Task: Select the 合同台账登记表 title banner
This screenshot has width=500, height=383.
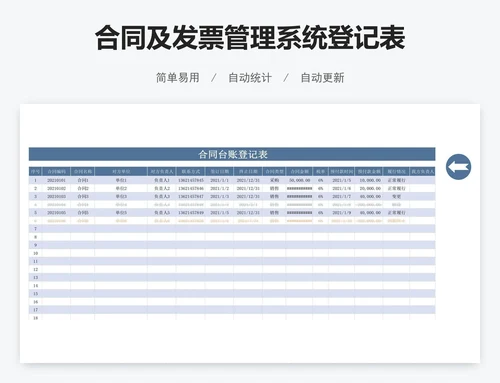Action: [x=232, y=154]
